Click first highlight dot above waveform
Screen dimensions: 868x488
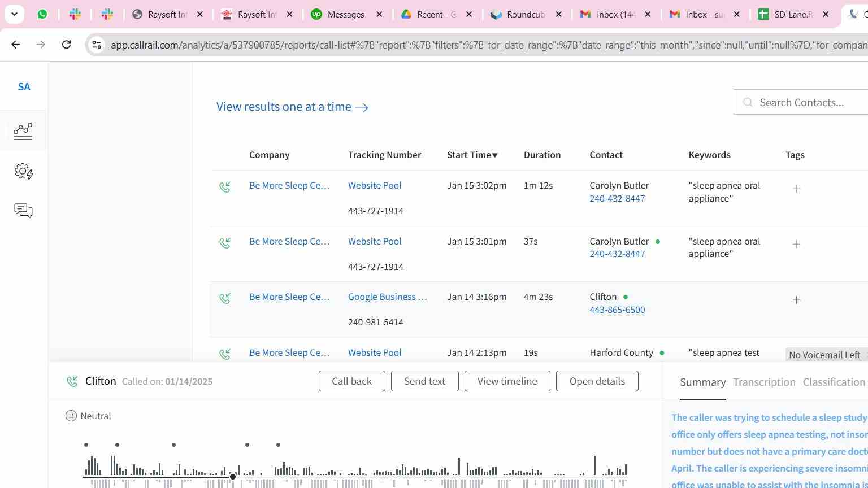(x=86, y=445)
